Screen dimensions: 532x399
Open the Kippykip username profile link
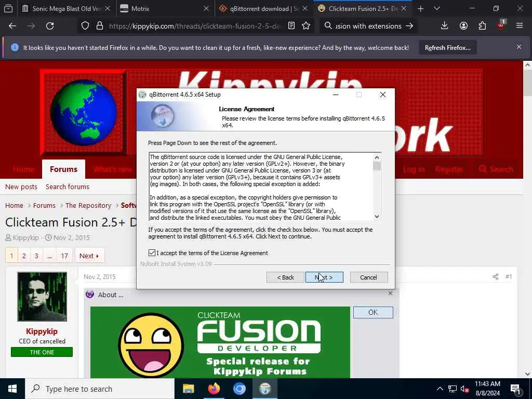click(42, 331)
